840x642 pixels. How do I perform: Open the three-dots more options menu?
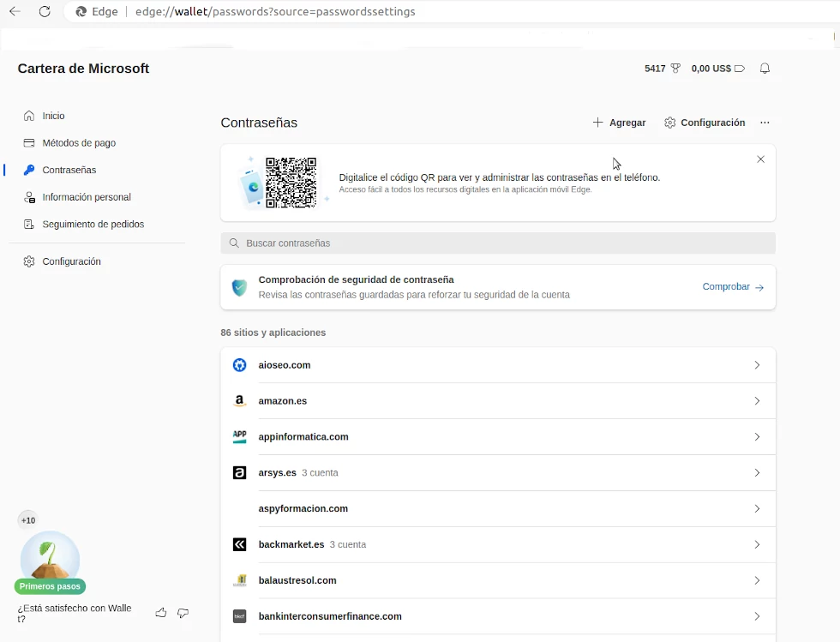[765, 123]
